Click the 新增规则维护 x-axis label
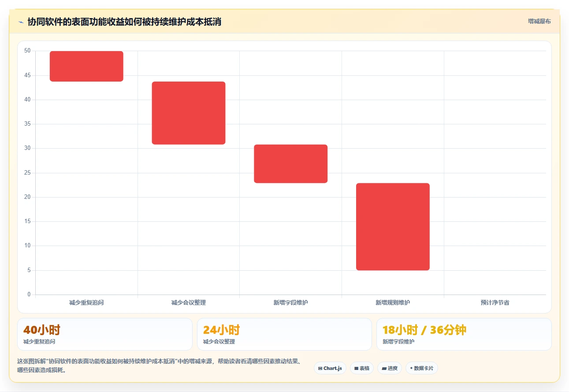 click(x=393, y=302)
